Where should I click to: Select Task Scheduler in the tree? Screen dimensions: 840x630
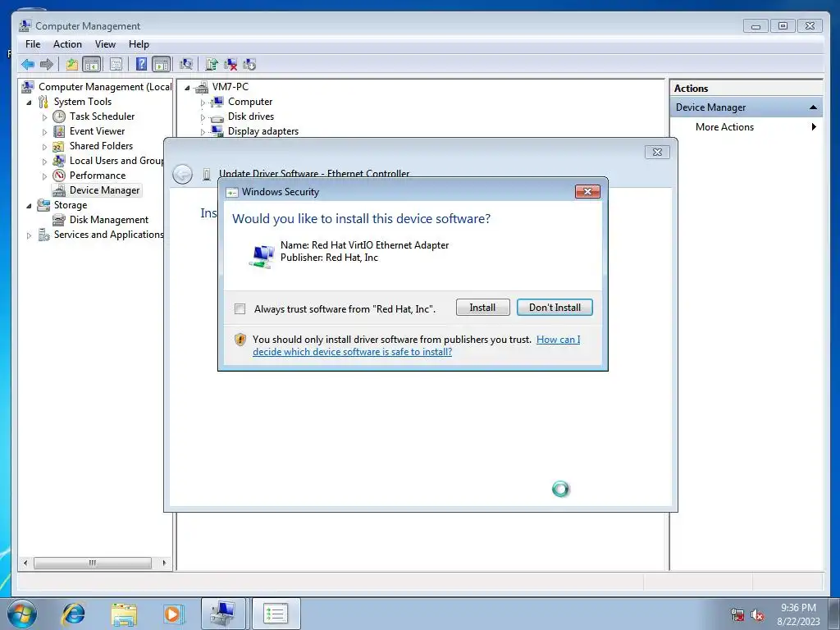(102, 116)
